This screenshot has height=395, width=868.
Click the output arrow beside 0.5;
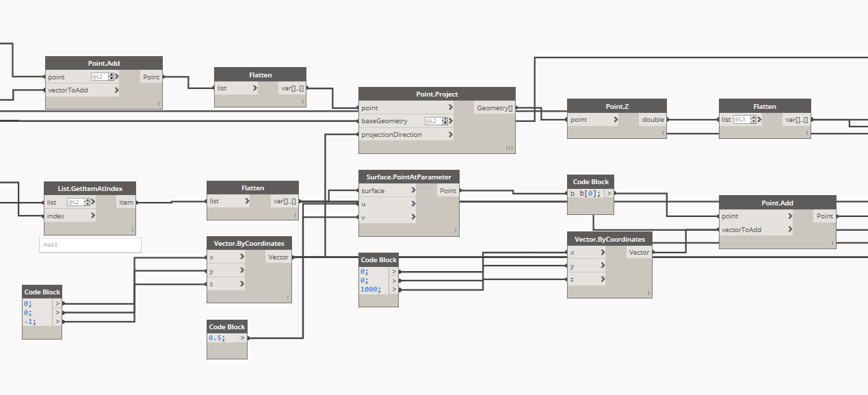(242, 337)
